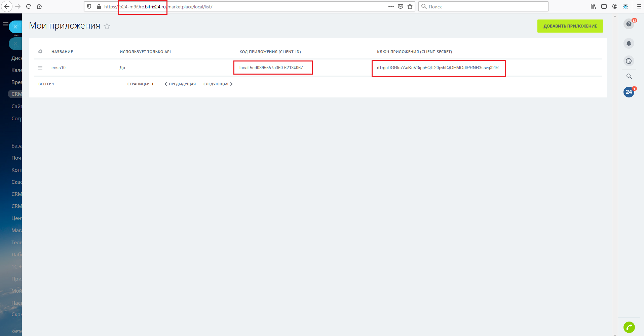This screenshot has height=336, width=644.
Task: Open the table settings gear icon
Action: pos(40,51)
